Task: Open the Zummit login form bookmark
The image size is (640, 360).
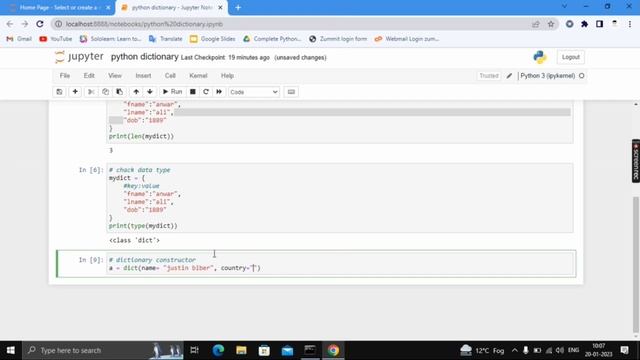Action: (338, 39)
